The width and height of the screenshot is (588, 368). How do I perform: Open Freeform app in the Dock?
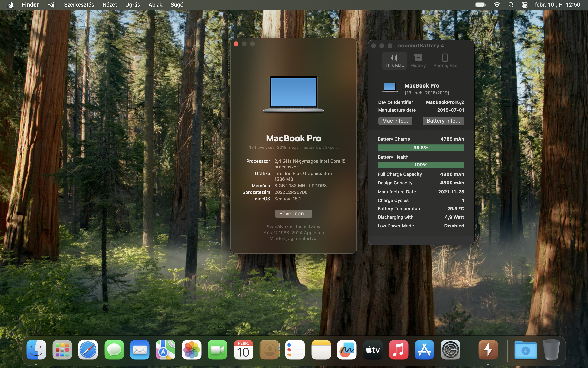347,350
